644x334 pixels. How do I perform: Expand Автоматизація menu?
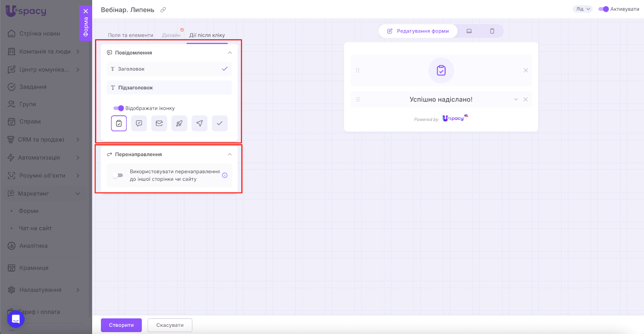pyautogui.click(x=78, y=158)
